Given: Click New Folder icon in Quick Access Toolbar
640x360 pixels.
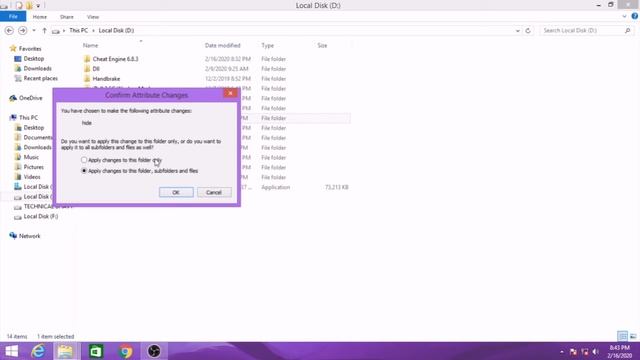Looking at the screenshot, I should pyautogui.click(x=29, y=6).
